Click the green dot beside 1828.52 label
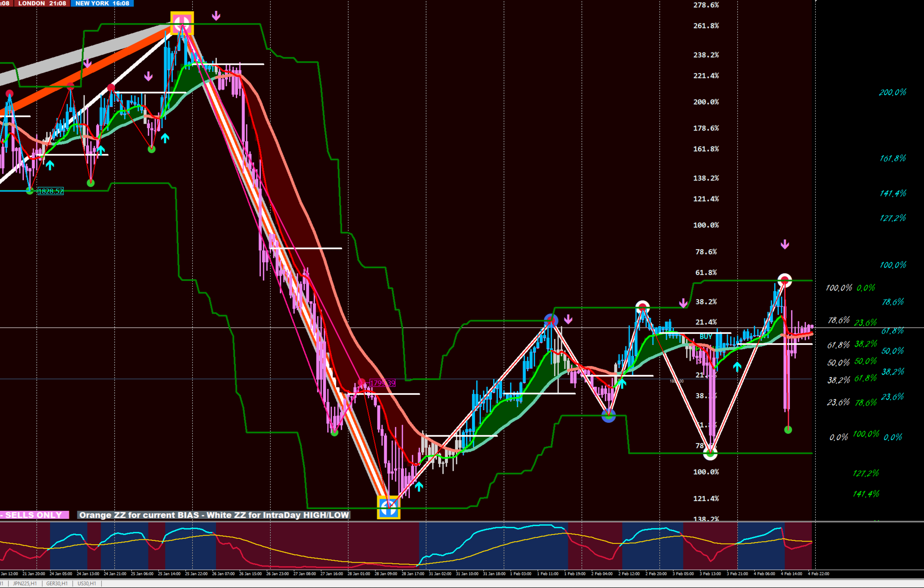 (x=30, y=191)
